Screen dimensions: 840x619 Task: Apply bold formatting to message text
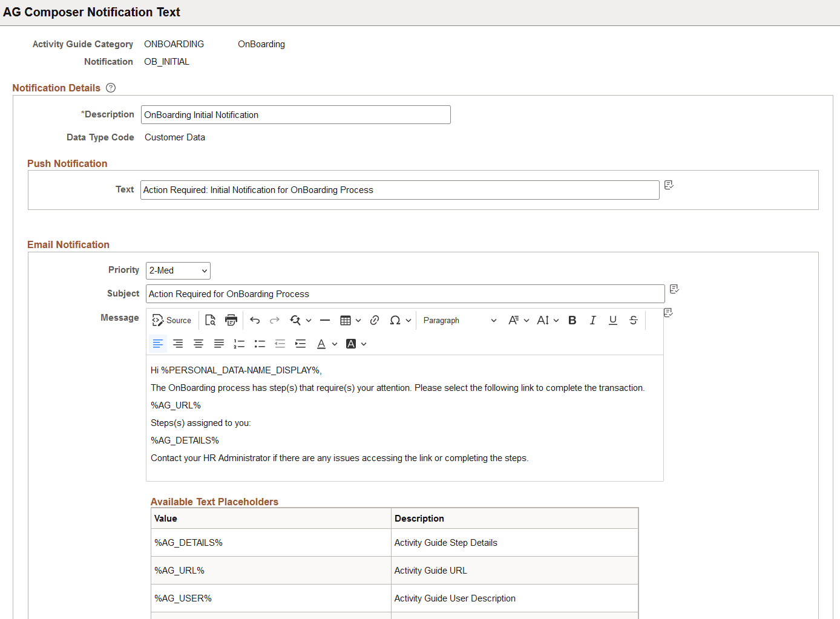572,320
